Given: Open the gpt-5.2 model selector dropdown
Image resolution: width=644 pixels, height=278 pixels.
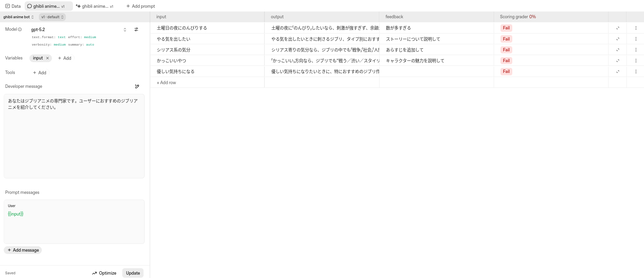Looking at the screenshot, I should click(125, 30).
